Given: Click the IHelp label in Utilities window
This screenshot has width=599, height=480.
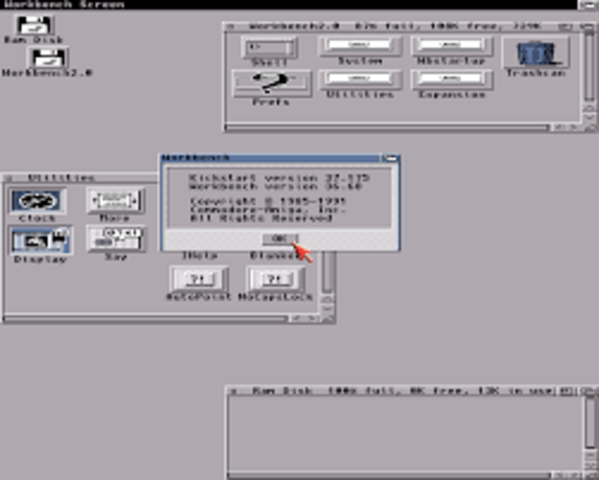Looking at the screenshot, I should click(x=199, y=255).
